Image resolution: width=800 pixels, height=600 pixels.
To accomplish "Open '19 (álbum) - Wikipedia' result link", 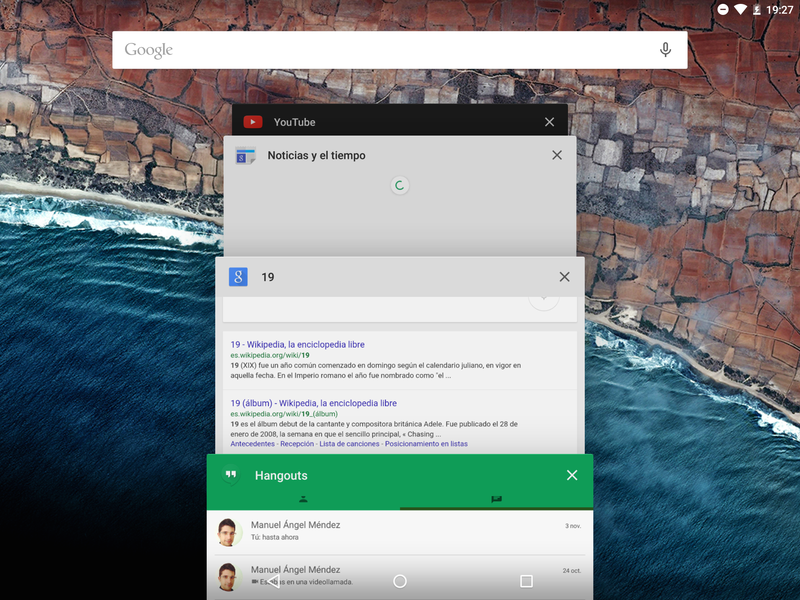I will point(313,403).
